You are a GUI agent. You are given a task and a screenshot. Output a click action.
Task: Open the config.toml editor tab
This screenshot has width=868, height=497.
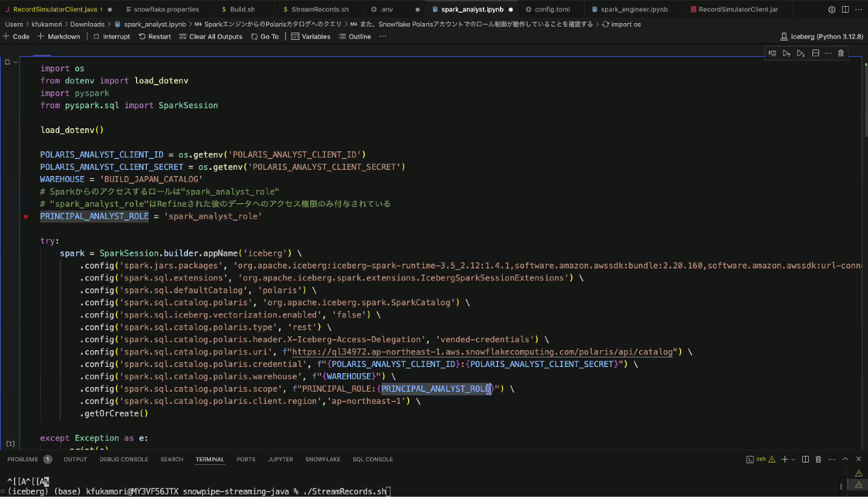tap(552, 10)
